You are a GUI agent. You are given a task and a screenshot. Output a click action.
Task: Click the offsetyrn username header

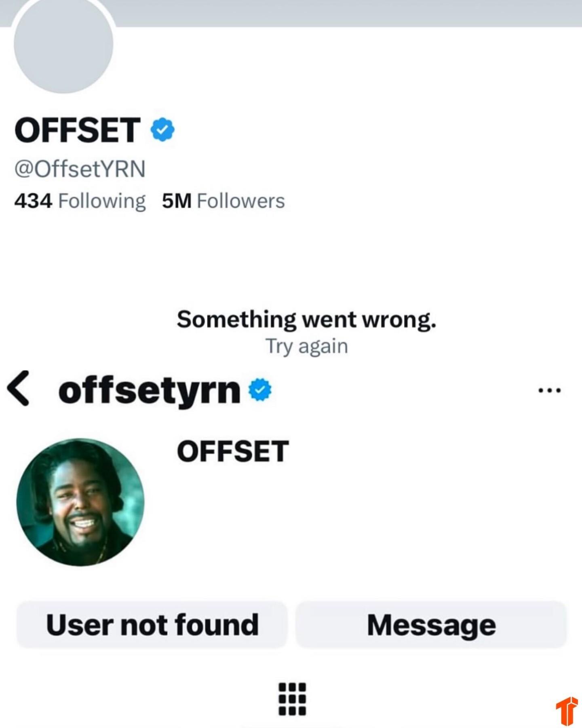pyautogui.click(x=150, y=391)
